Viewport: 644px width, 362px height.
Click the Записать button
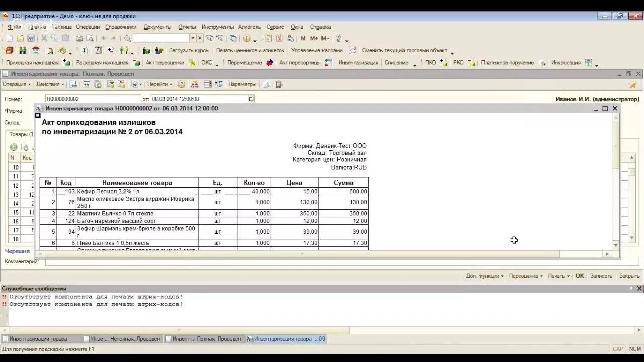(601, 276)
